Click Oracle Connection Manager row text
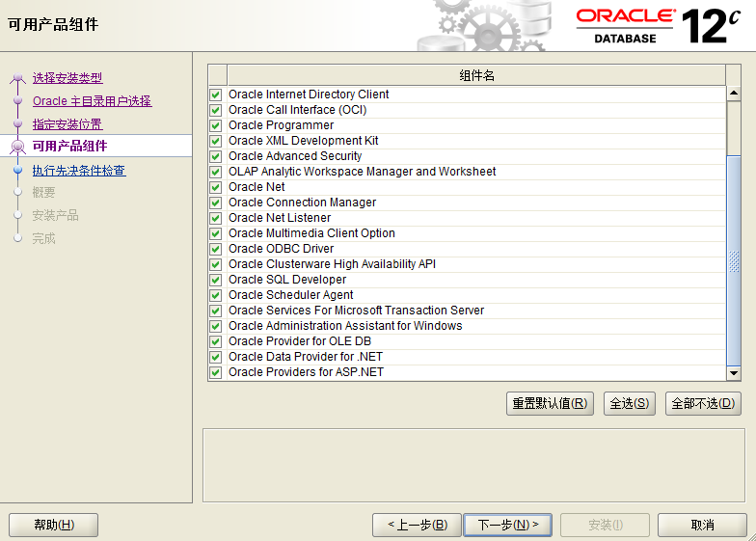Viewport: 756px width, 541px height. (303, 203)
